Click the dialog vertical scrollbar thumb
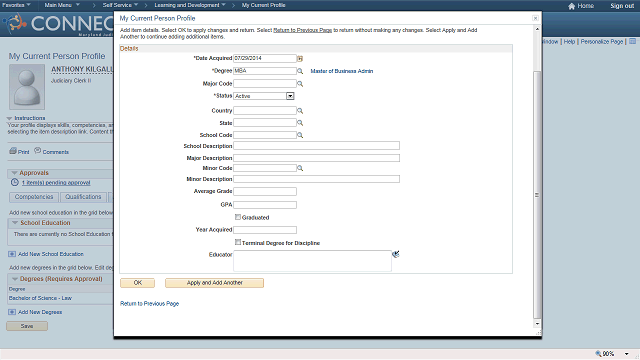Screen dimensions: 640x360 [537, 195]
